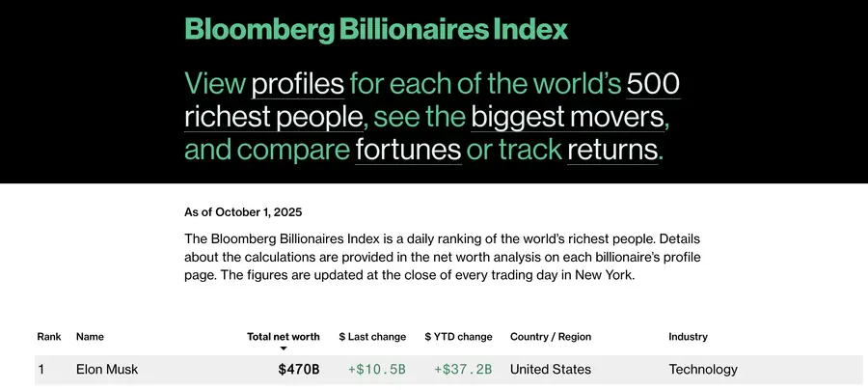
Task: Click the $470B net worth value
Action: tap(298, 369)
